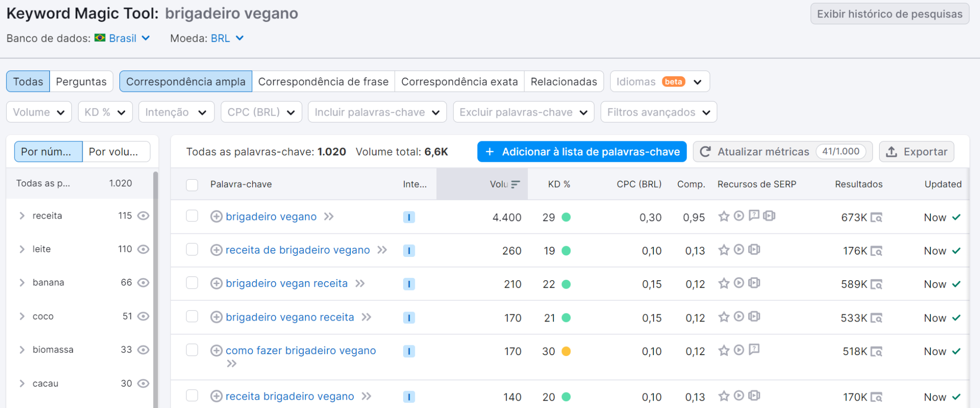Check the box for brigadeiro vegano row
980x408 pixels.
pyautogui.click(x=192, y=216)
